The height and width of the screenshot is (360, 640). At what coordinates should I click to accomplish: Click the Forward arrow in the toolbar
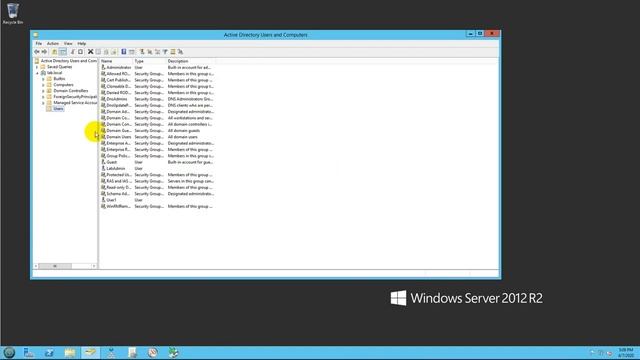point(44,52)
